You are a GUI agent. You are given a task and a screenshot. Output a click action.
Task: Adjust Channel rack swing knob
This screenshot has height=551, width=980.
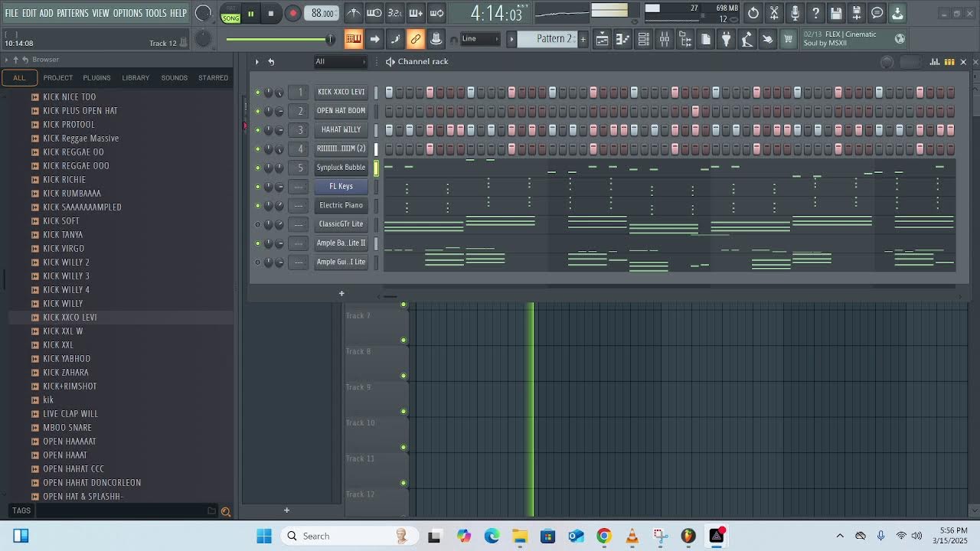887,63
